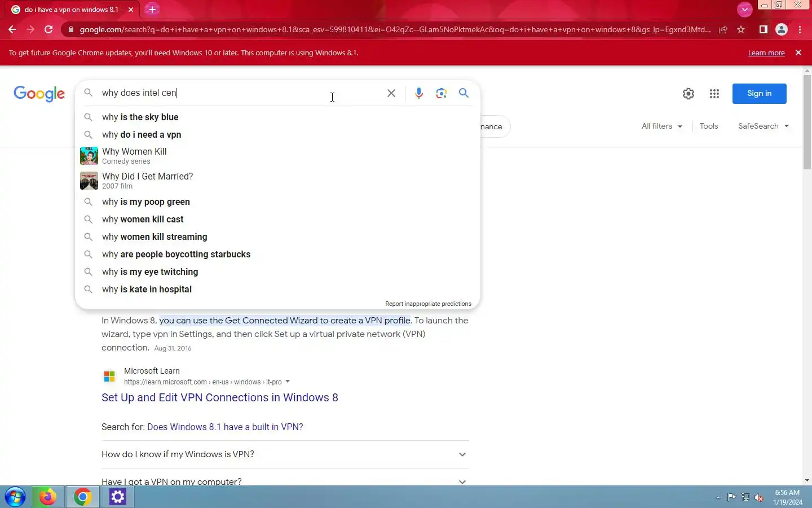Start voice search with microphone

(419, 93)
